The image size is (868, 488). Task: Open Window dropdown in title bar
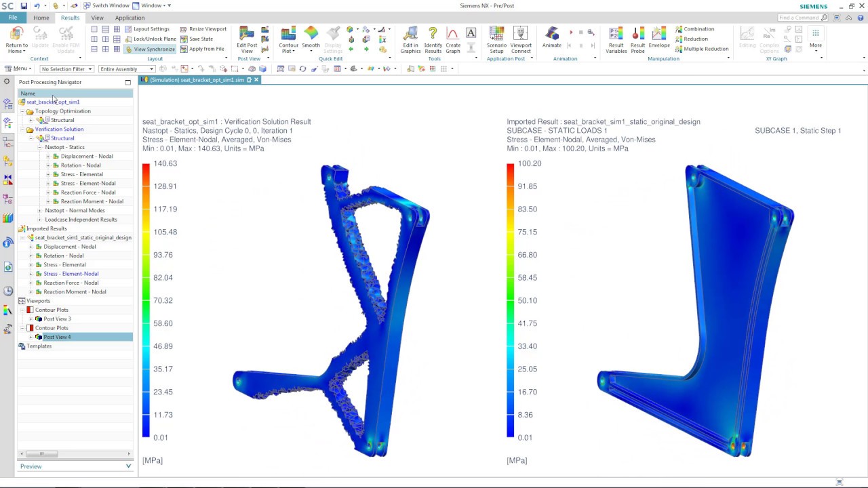(151, 5)
